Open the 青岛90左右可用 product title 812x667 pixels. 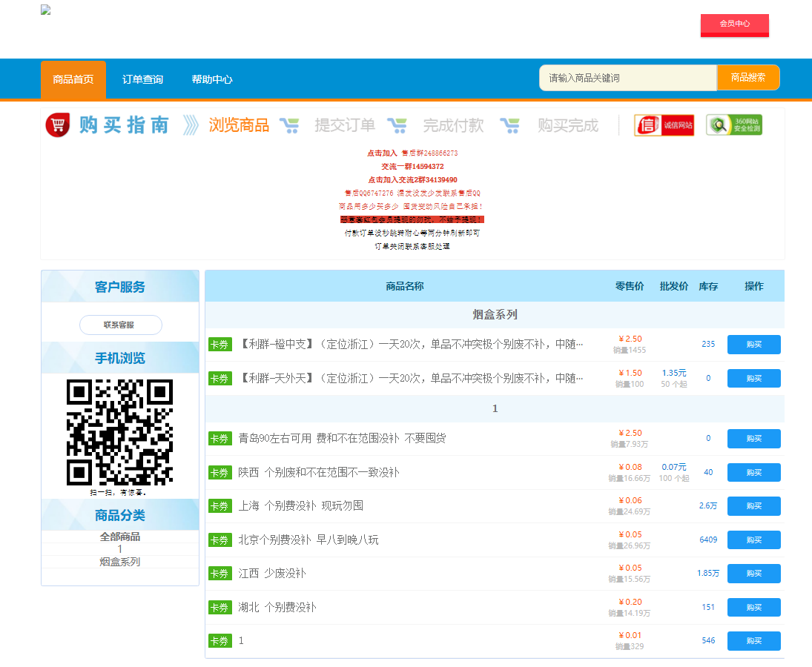[342, 439]
